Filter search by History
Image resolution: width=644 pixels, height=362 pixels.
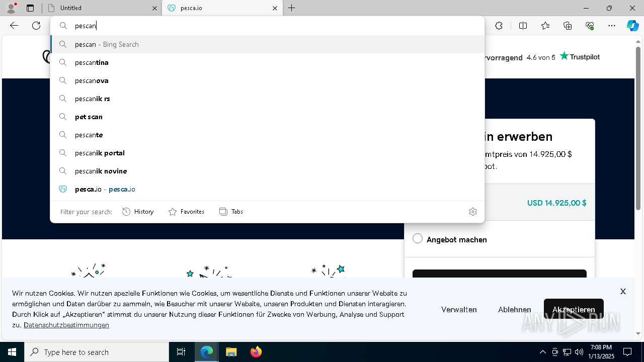coord(138,212)
